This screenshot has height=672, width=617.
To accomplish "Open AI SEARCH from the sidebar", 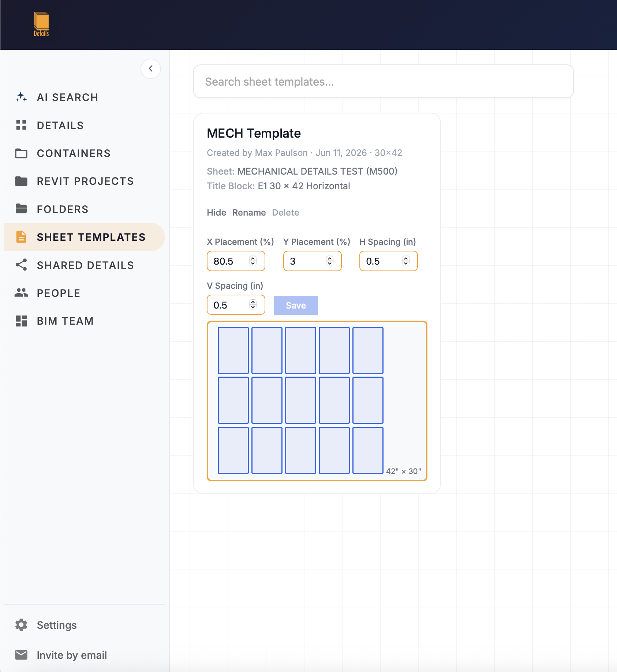I will pyautogui.click(x=68, y=97).
